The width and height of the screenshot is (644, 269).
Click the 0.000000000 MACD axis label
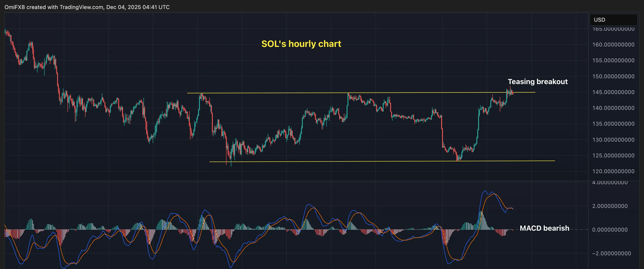(610, 230)
